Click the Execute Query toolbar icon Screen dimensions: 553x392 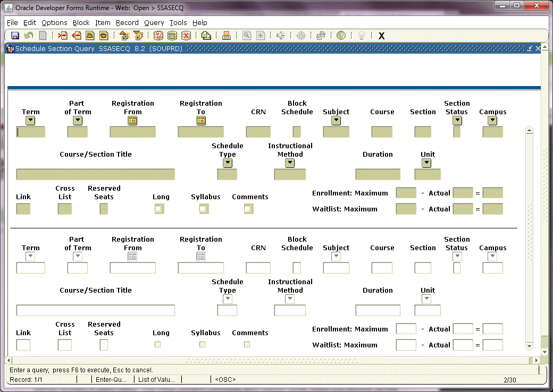[172, 36]
